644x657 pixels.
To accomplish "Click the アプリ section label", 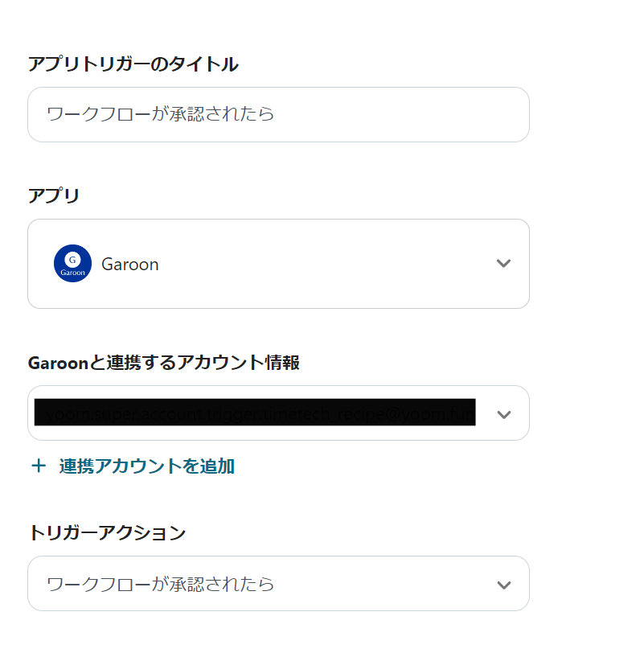I will coord(54,195).
